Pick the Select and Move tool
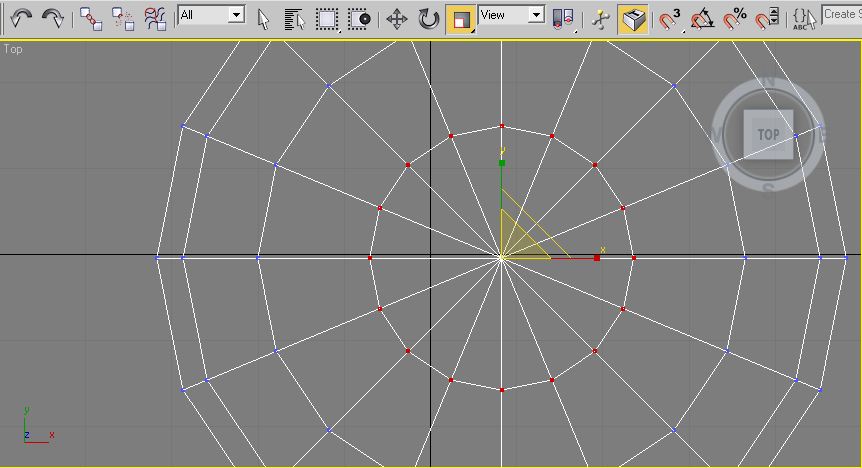The image size is (862, 468). pyautogui.click(x=397, y=18)
